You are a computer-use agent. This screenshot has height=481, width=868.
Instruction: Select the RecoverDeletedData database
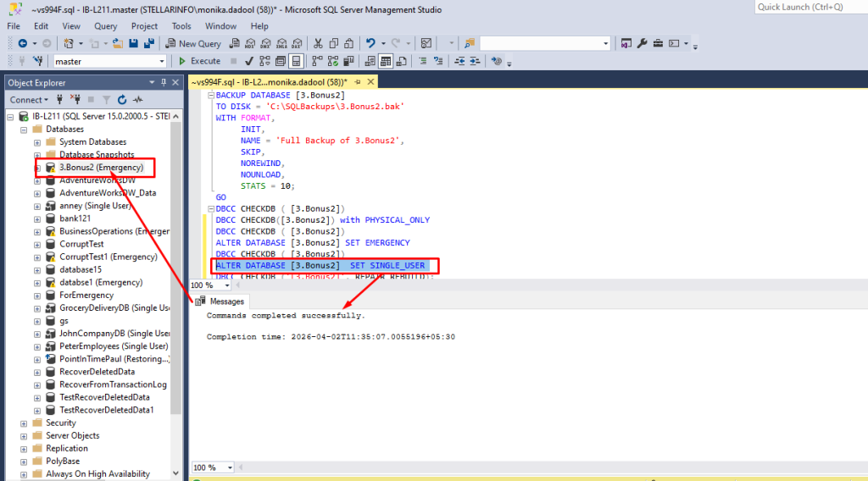coord(97,372)
